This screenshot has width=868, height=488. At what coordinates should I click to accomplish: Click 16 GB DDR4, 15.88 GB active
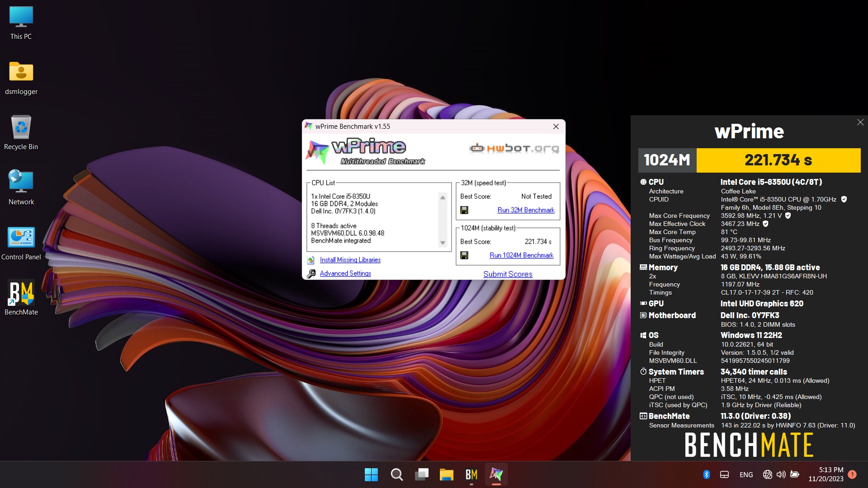coord(770,267)
